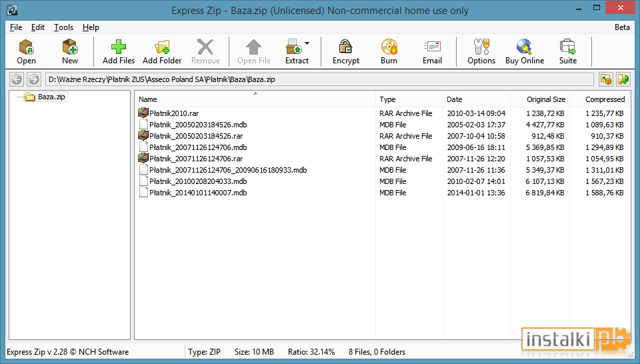Click the Add Files green plus icon
The image size is (640, 364).
click(x=119, y=47)
